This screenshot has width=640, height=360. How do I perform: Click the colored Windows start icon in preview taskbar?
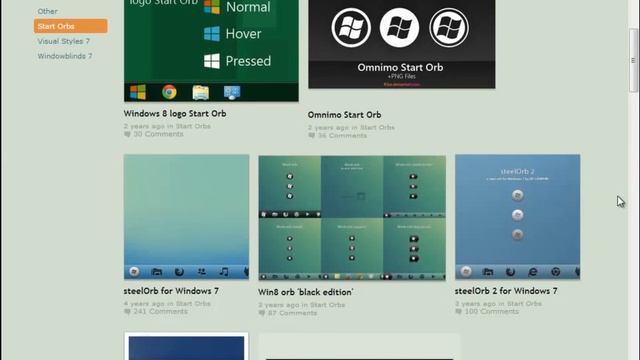[138, 92]
